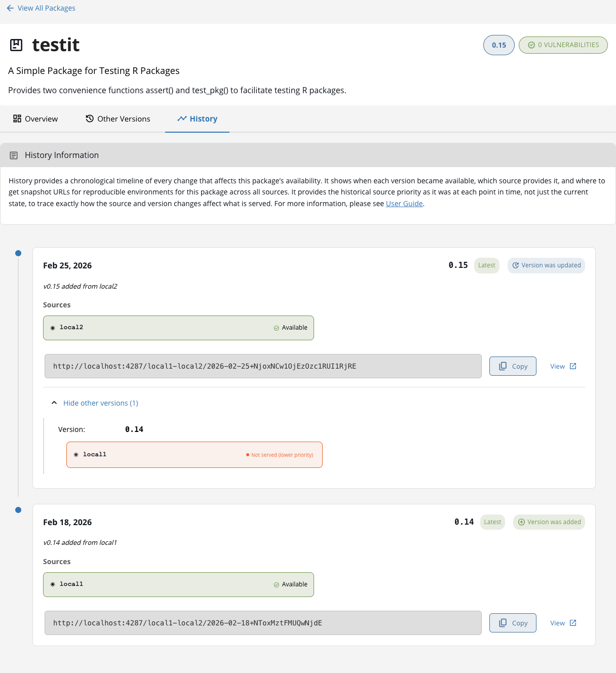Click the Version was updated badge
The height and width of the screenshot is (673, 616).
click(546, 265)
